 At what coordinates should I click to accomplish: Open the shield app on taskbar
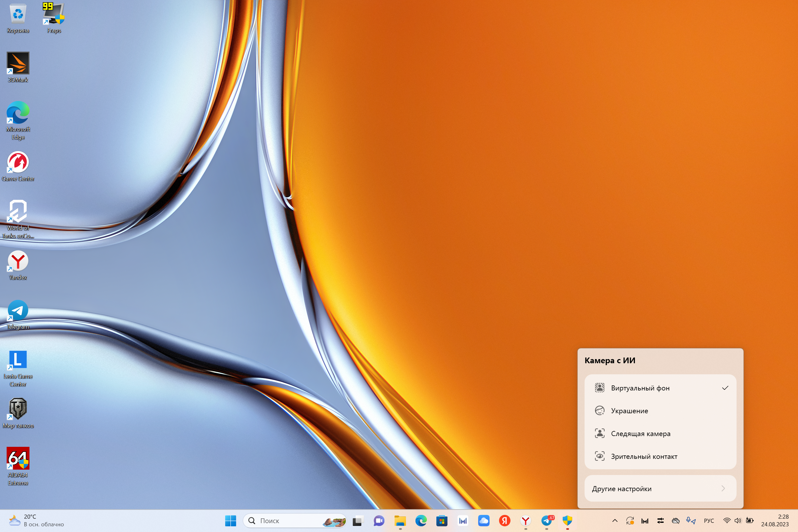pos(567,521)
